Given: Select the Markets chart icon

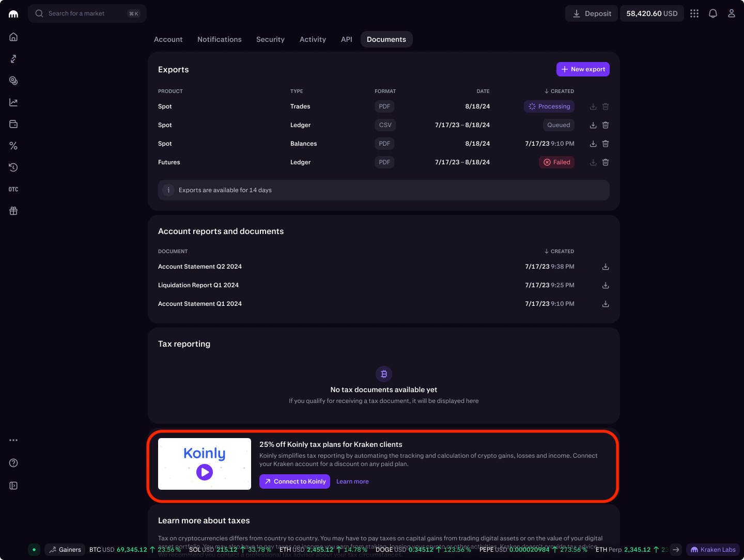Looking at the screenshot, I should pyautogui.click(x=13, y=102).
